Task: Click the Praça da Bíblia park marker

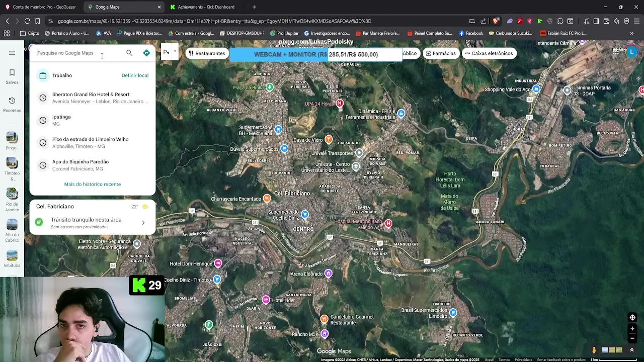Action: pos(270,87)
